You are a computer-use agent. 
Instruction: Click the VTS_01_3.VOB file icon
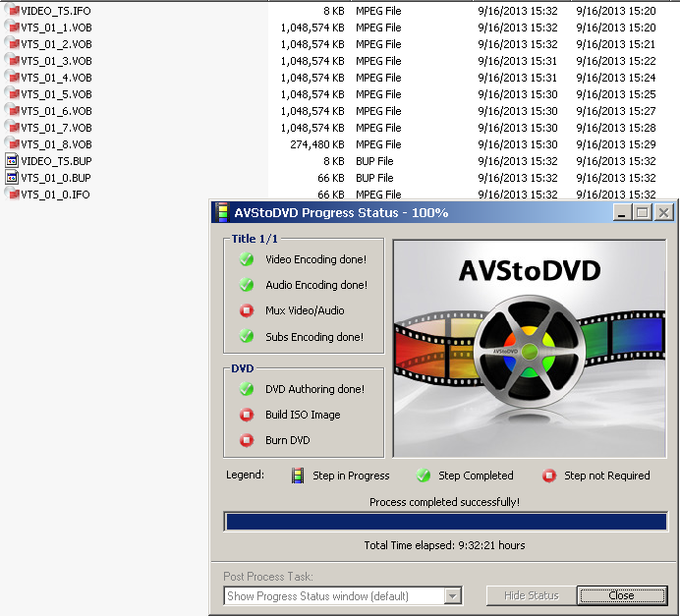click(x=12, y=60)
